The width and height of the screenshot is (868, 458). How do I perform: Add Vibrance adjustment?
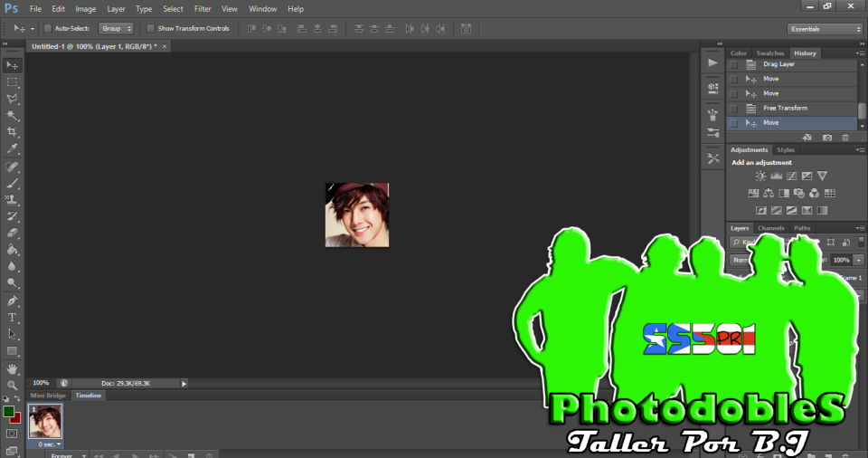coord(822,176)
